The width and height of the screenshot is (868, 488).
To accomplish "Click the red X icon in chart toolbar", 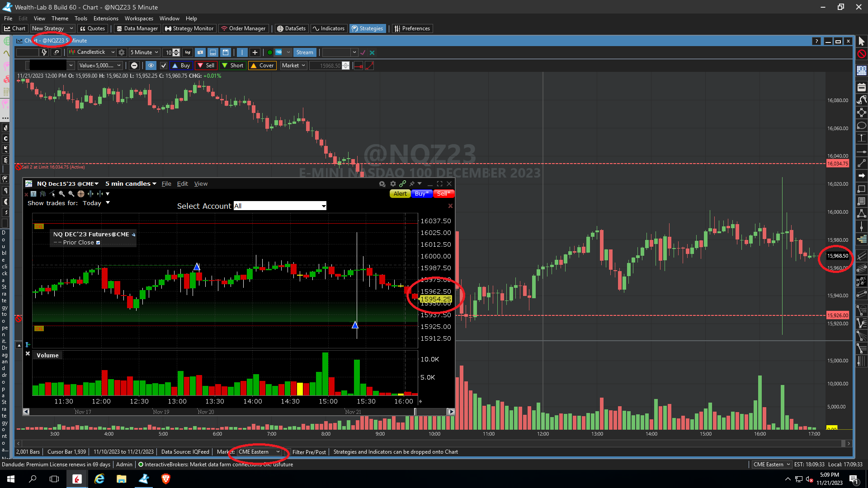I will (372, 52).
